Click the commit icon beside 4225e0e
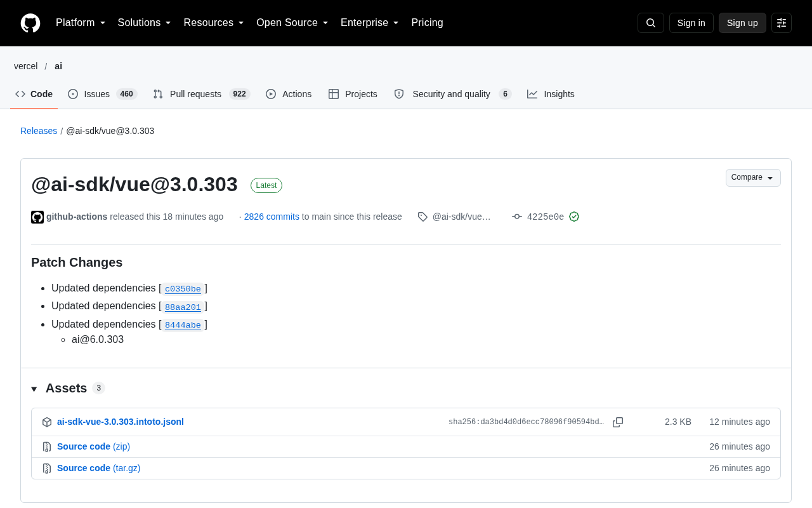 [517, 217]
